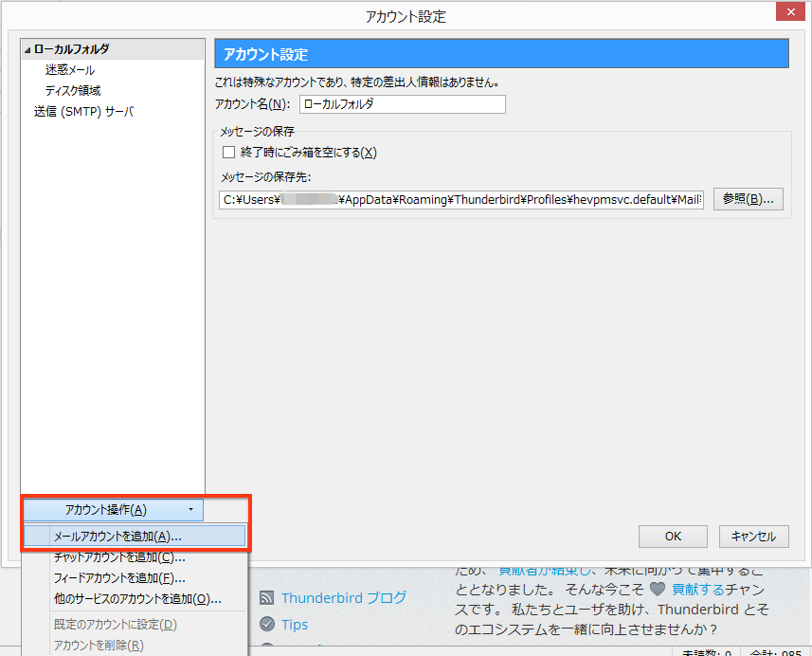Select チャットアカウントを追加 menu entry
The height and width of the screenshot is (656, 812).
click(119, 557)
